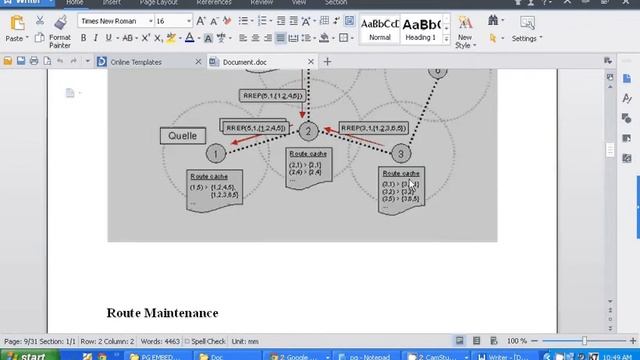
Task: Adjust the zoom slider handle
Action: (584, 341)
